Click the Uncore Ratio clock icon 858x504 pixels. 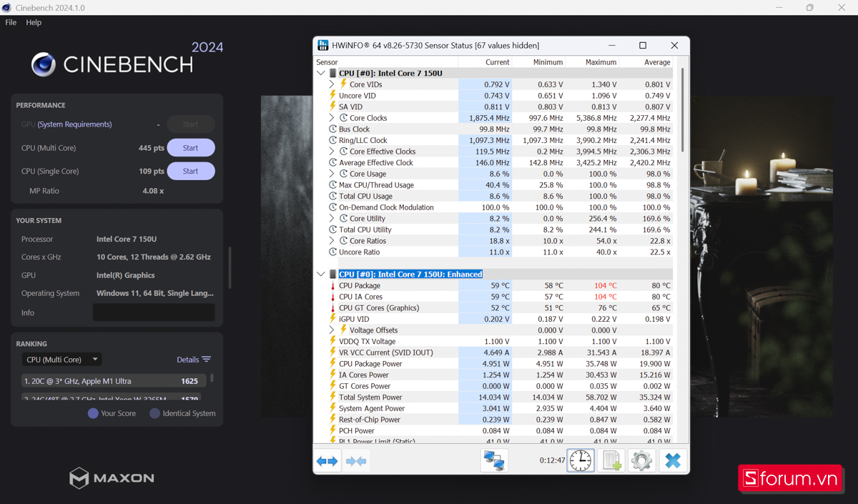[332, 252]
